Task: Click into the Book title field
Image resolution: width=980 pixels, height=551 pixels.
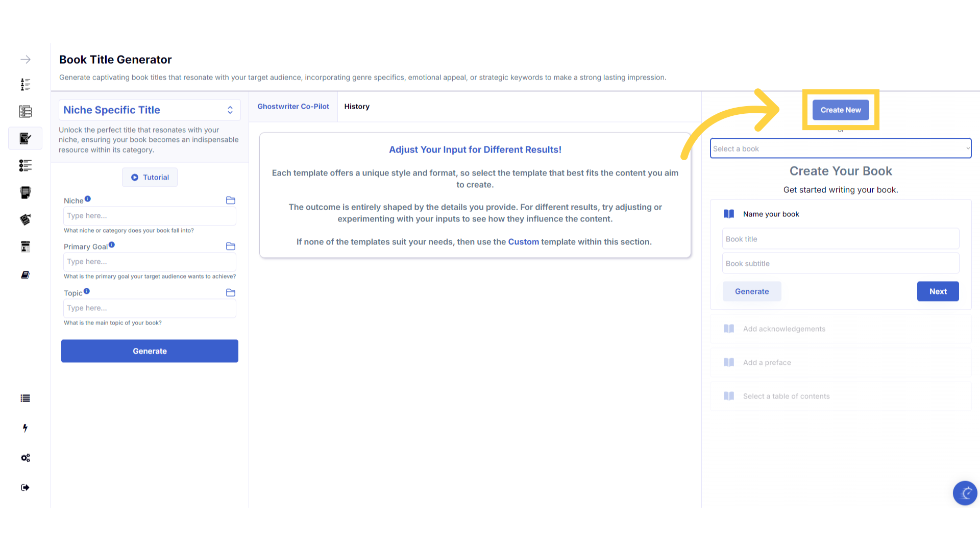Action: pyautogui.click(x=840, y=239)
